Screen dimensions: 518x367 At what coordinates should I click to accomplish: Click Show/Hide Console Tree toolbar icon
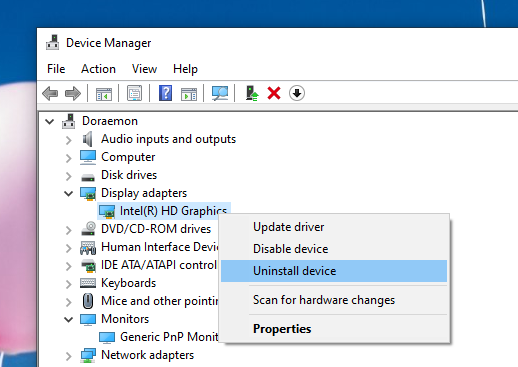click(x=104, y=94)
